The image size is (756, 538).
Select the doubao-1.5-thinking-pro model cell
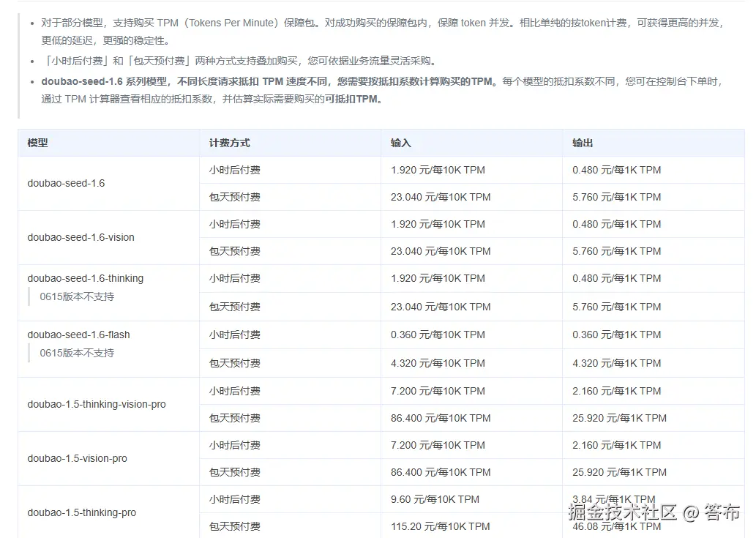point(108,512)
